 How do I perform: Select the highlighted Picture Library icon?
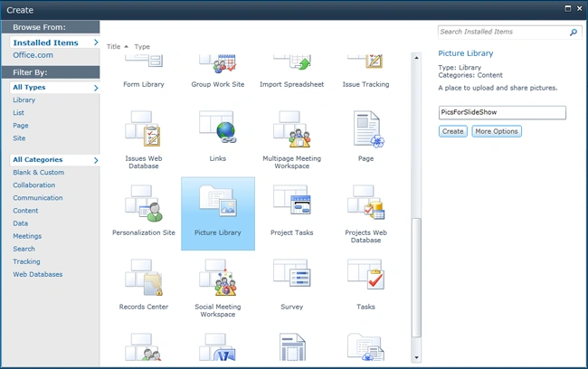[218, 201]
